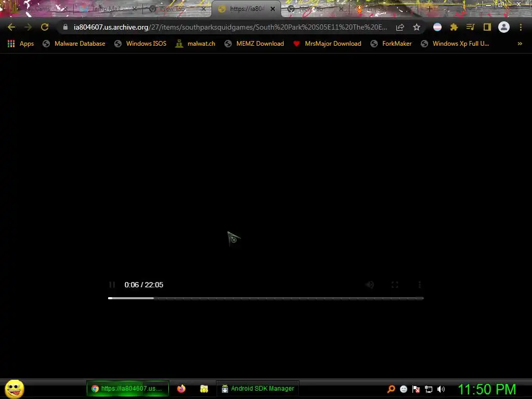Open the media controls queue icon
Viewport: 532px width, 399px height.
470,27
